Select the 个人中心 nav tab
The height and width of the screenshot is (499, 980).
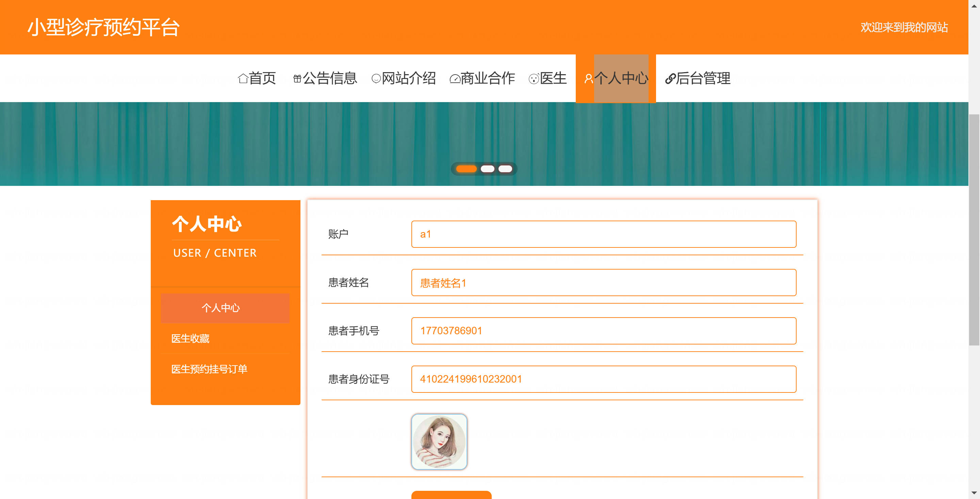point(616,78)
